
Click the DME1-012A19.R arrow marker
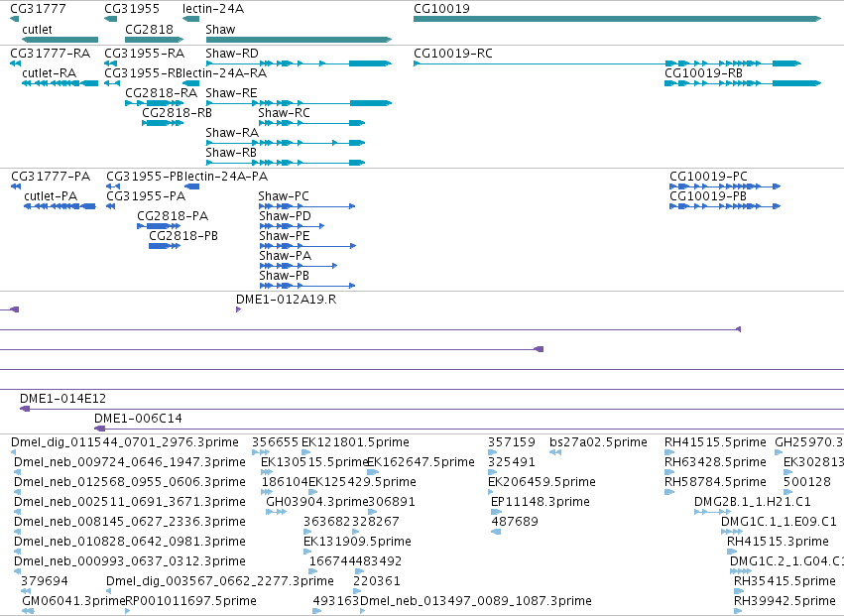pyautogui.click(x=238, y=309)
